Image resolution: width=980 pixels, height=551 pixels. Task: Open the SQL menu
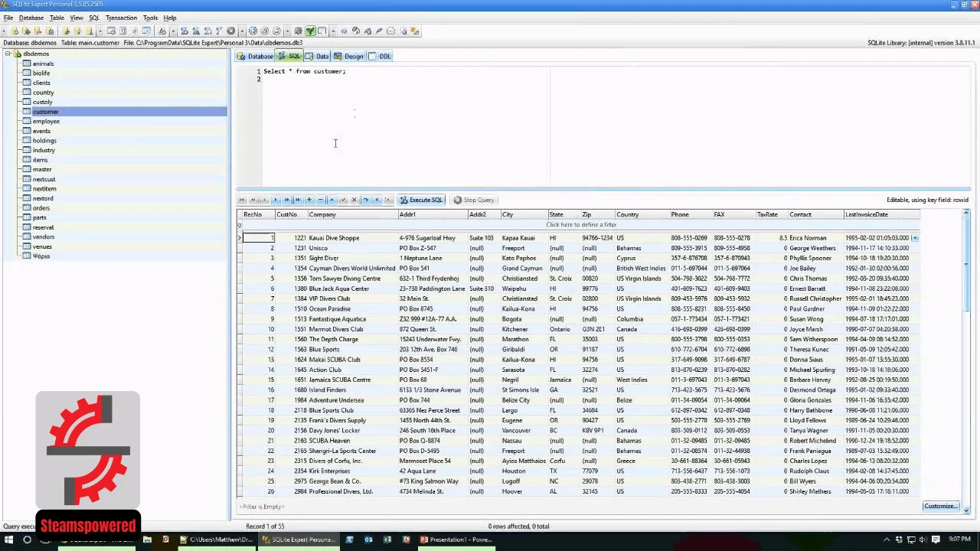(94, 18)
